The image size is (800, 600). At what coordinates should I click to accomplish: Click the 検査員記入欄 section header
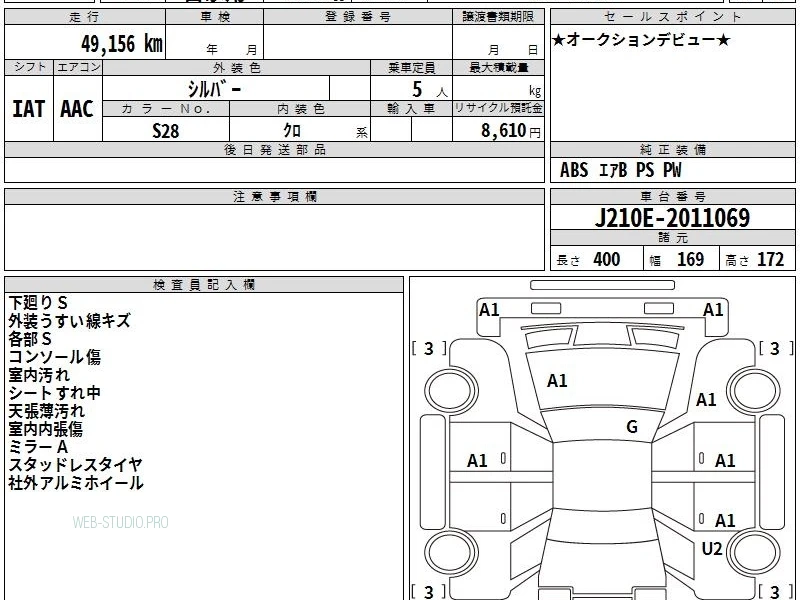pyautogui.click(x=204, y=285)
